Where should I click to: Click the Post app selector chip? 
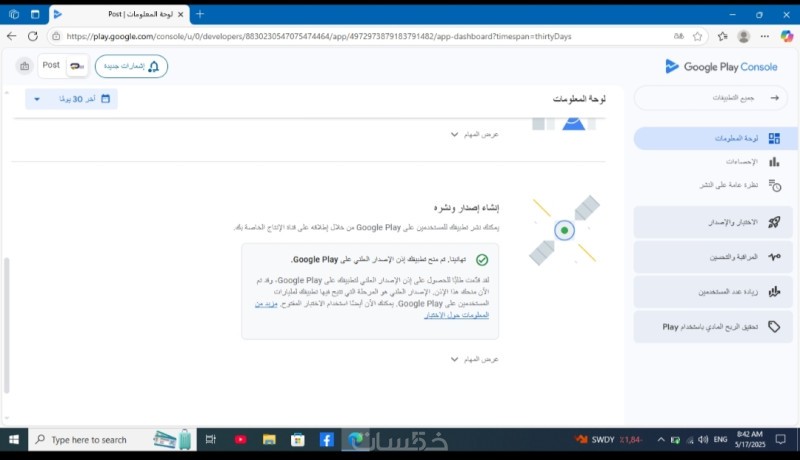coord(63,66)
